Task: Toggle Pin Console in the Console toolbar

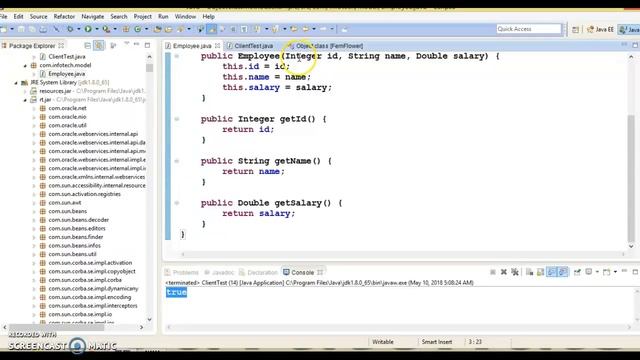Action: (x=577, y=272)
